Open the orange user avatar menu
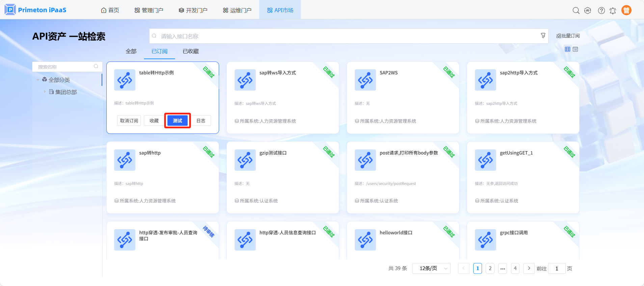Image resolution: width=644 pixels, height=286 pixels. [626, 10]
